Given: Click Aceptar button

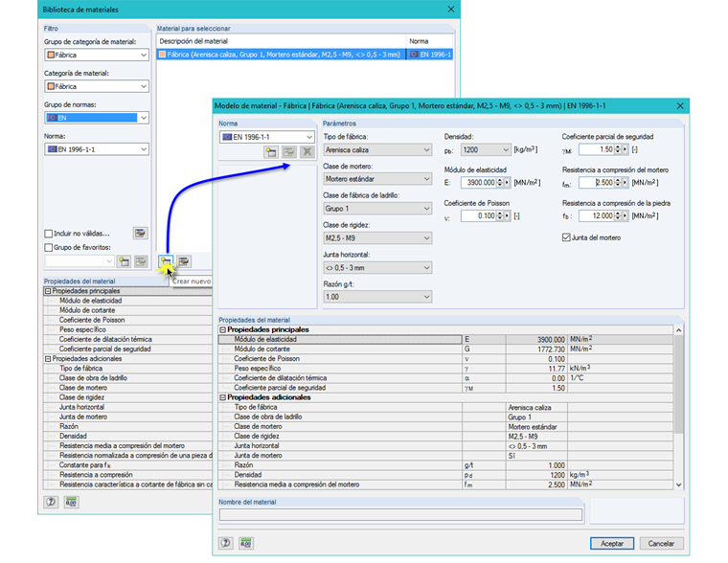Looking at the screenshot, I should (x=612, y=544).
